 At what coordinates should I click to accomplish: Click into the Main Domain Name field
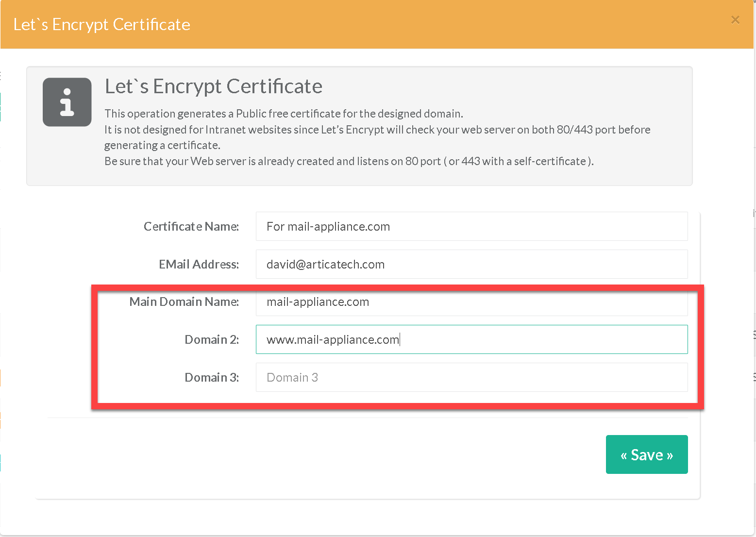pos(471,302)
